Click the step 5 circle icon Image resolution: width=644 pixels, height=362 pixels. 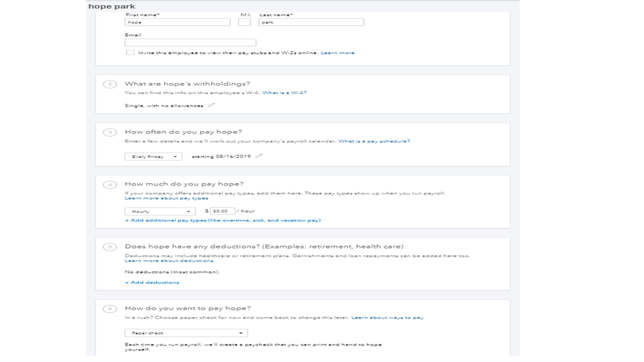110,247
